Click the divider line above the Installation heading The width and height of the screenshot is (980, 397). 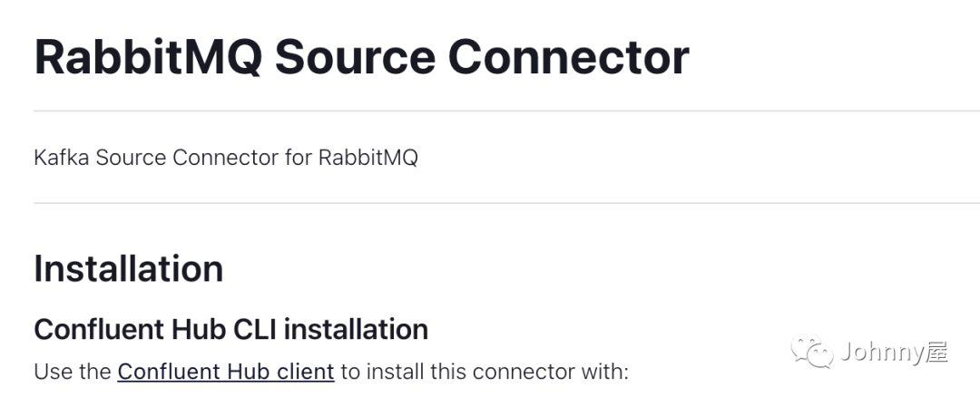tap(490, 203)
